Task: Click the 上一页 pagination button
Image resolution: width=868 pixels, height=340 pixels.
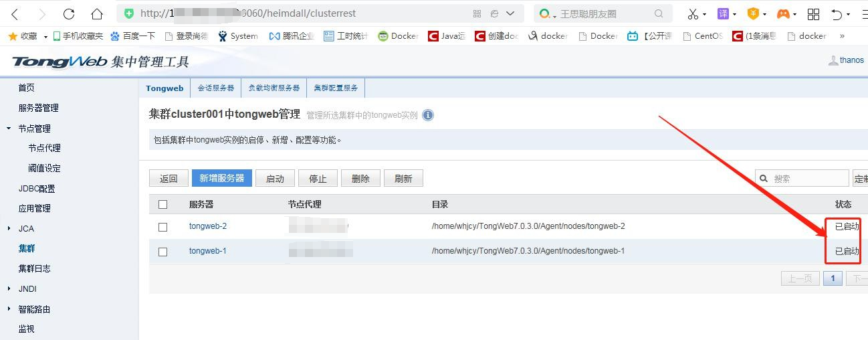Action: (800, 278)
